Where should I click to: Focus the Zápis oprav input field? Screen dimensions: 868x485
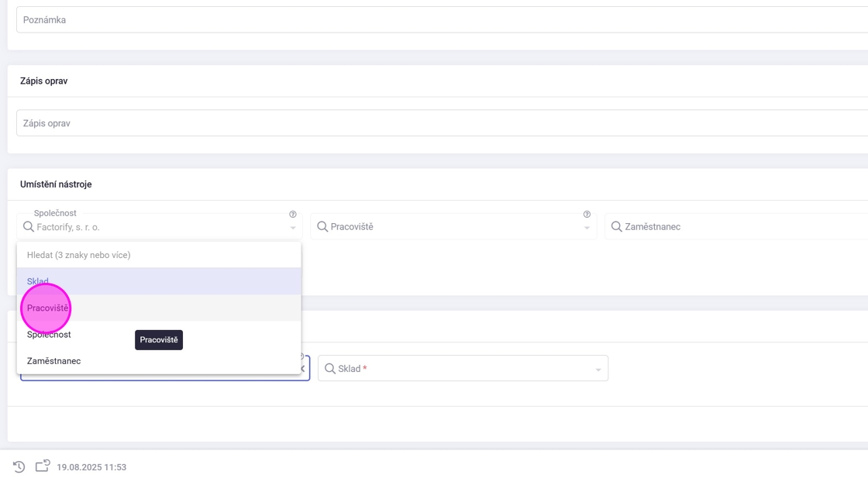(442, 123)
